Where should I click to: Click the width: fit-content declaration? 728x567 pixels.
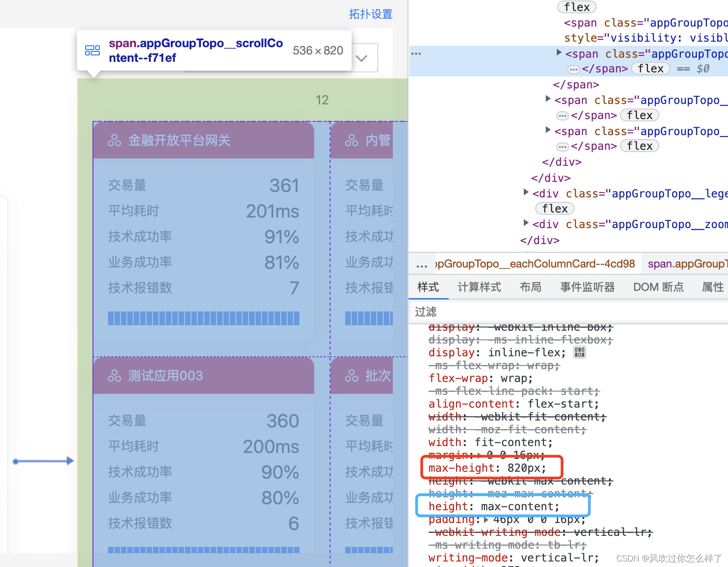[491, 442]
